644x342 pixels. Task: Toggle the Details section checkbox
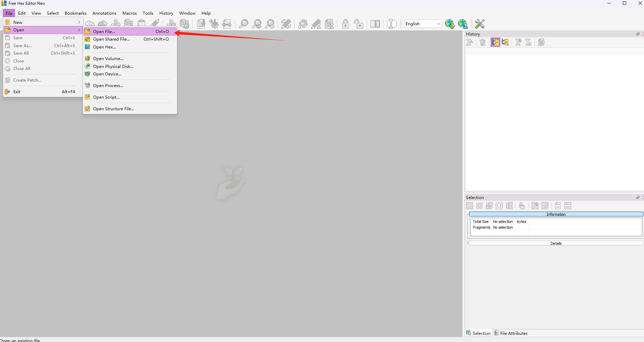(468, 243)
